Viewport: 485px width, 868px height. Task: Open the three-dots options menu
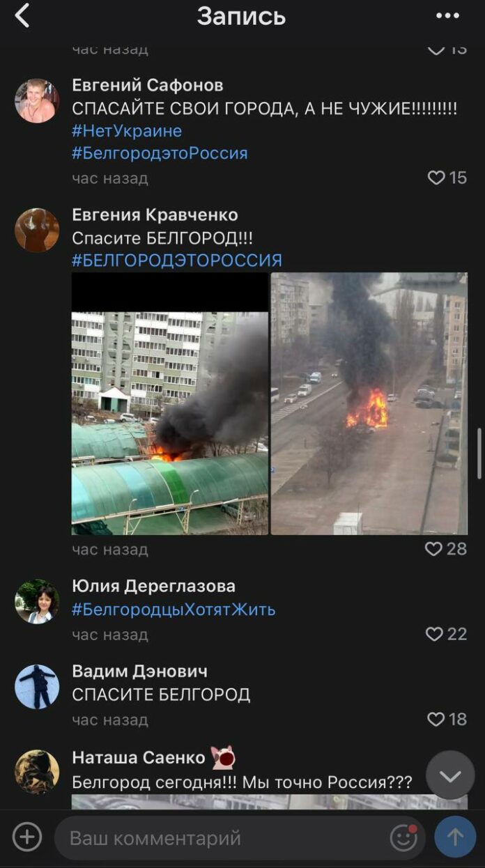tap(447, 15)
